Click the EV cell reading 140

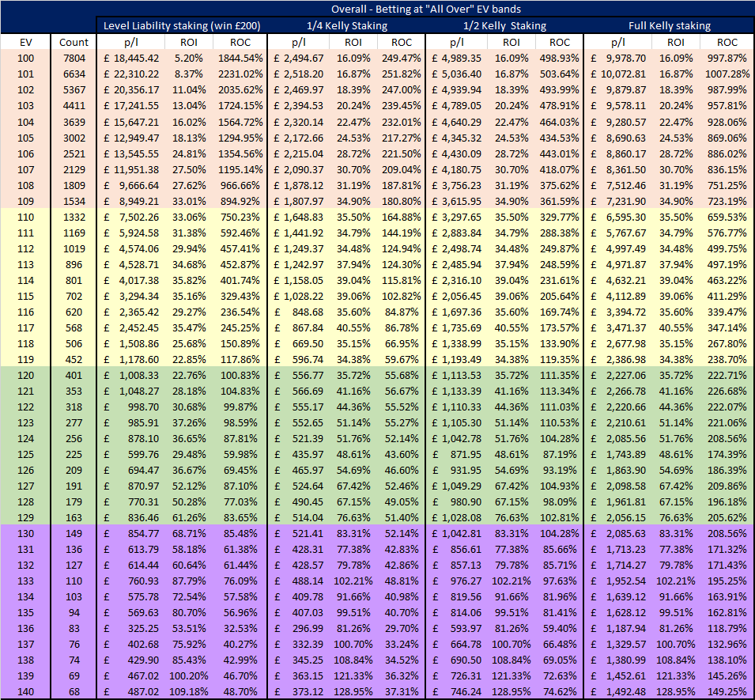click(x=25, y=693)
